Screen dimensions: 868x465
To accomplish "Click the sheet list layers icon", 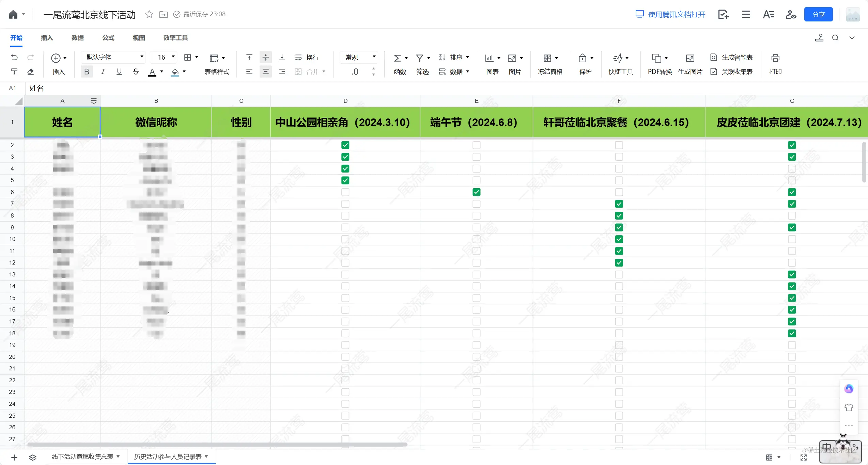I will point(33,457).
